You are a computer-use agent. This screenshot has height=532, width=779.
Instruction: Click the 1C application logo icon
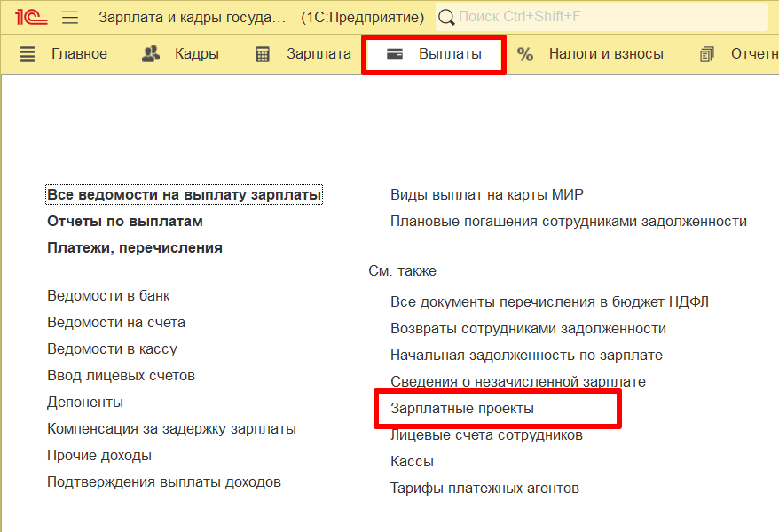pyautogui.click(x=30, y=17)
